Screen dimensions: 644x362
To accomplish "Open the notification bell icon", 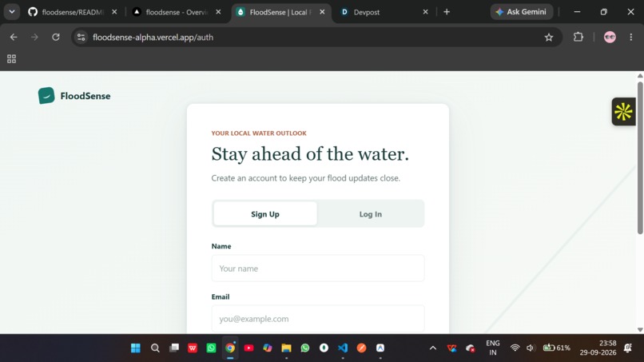I will [x=627, y=348].
